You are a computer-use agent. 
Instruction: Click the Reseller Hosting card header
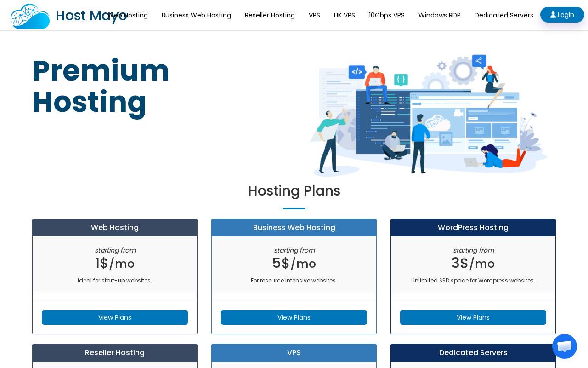pyautogui.click(x=115, y=353)
